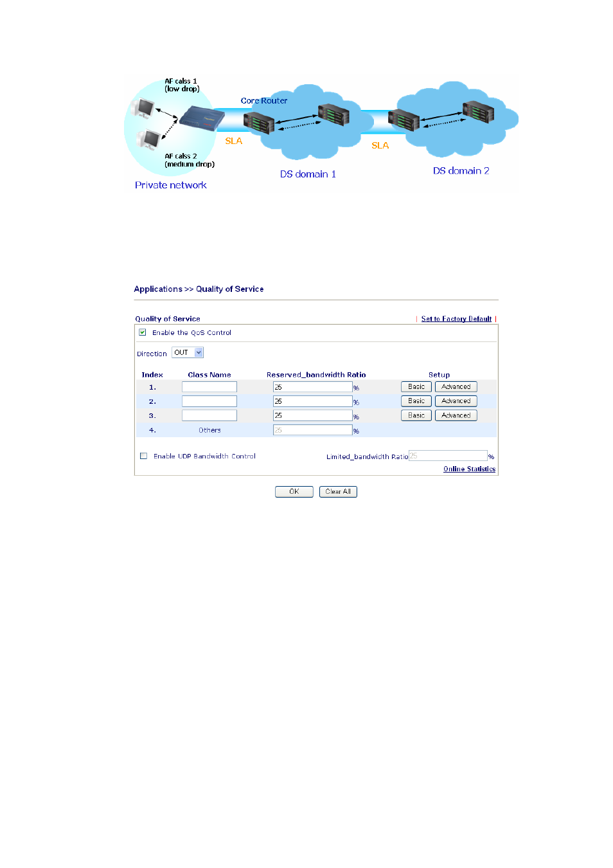613x868 pixels.
Task: Click the 'Setup' column header
Action: point(440,375)
